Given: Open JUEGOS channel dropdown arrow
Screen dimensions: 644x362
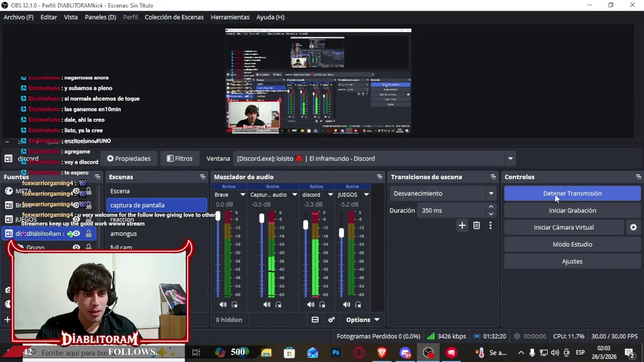Looking at the screenshot, I should coord(366,195).
